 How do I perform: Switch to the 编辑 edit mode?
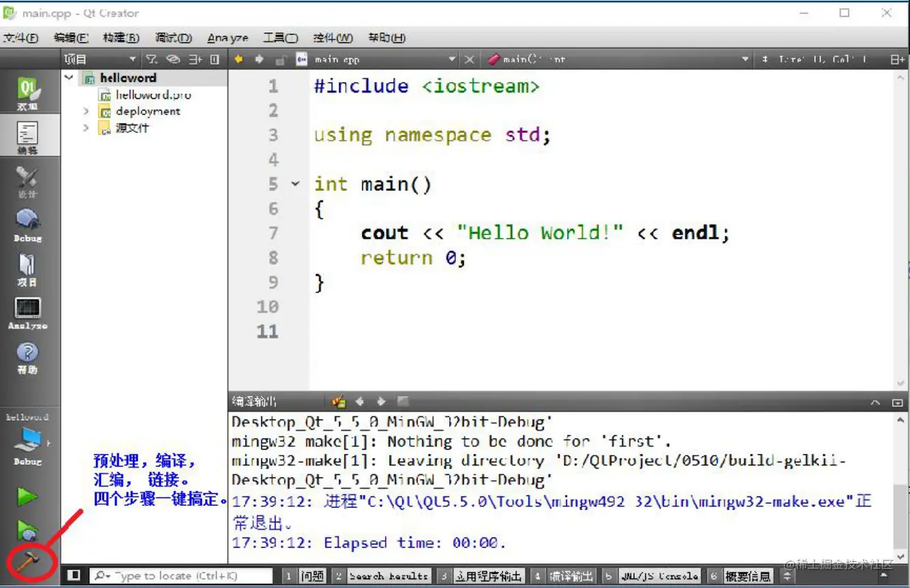pos(28,137)
